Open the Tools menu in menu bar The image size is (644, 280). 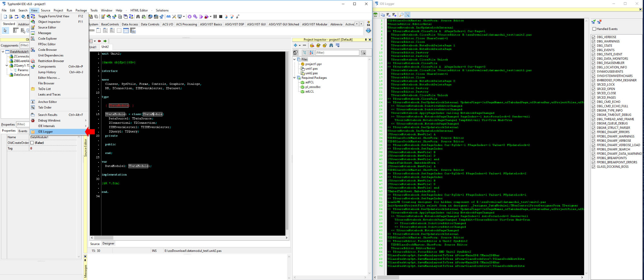click(94, 10)
